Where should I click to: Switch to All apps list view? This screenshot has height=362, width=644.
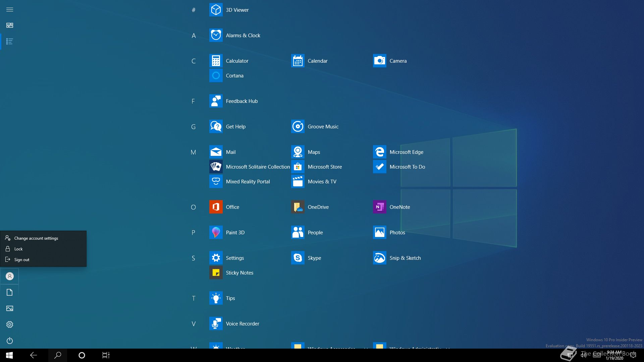click(10, 41)
